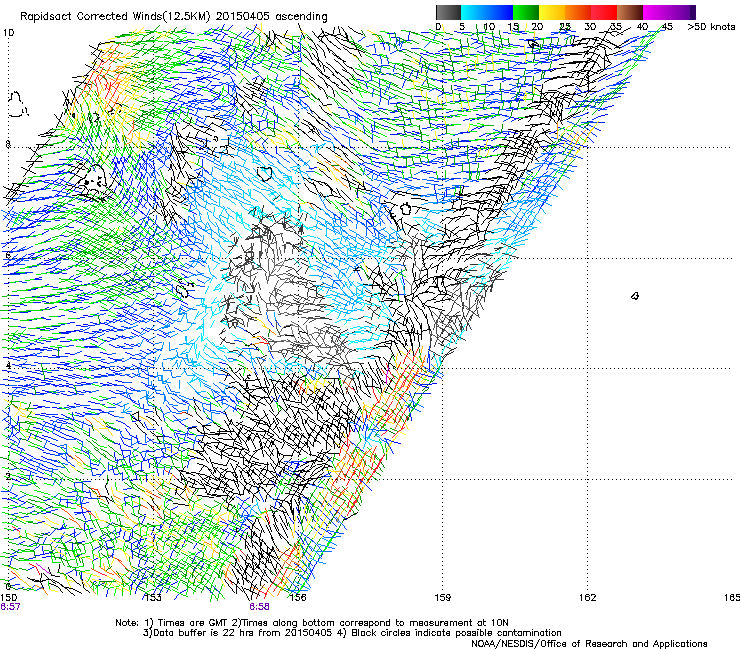This screenshot has height=650, width=740.
Task: Click the longitude label '156'
Action: [x=298, y=598]
